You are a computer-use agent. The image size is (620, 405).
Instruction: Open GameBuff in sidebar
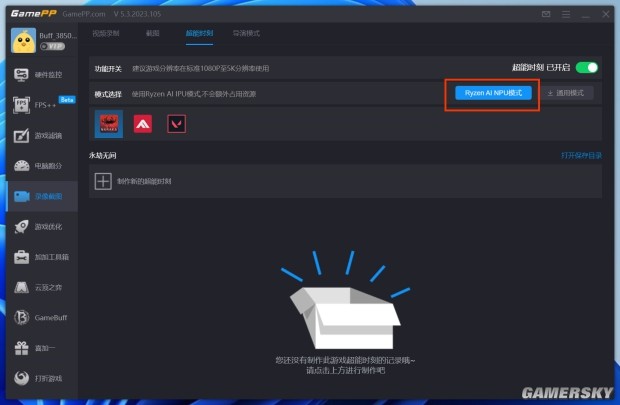[x=42, y=318]
